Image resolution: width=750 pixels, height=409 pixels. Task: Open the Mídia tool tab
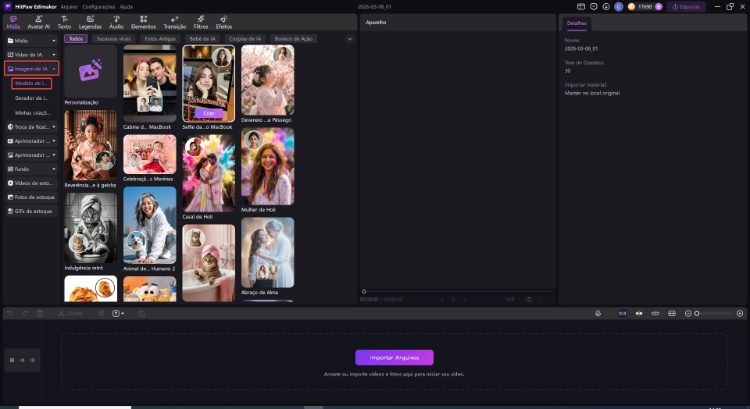point(13,22)
